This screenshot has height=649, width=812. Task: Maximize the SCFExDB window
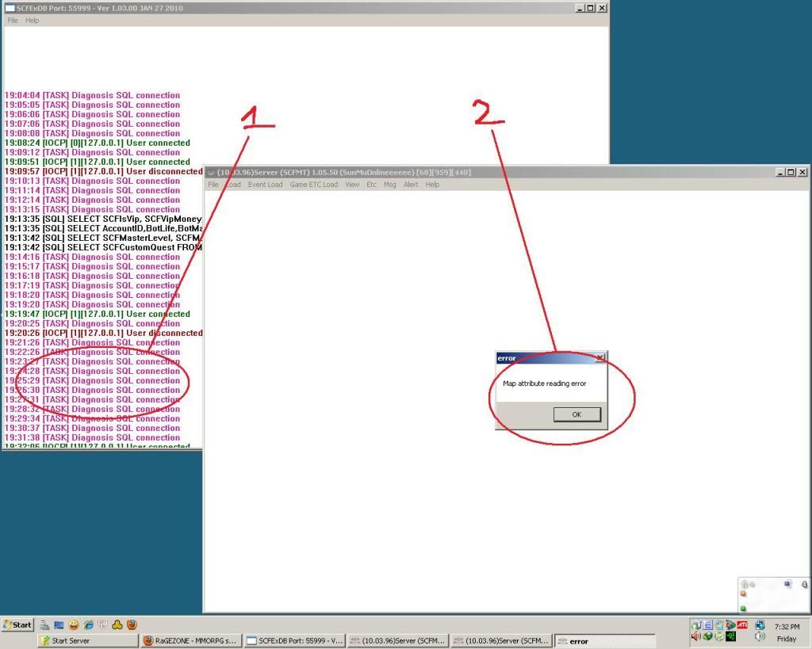click(x=590, y=8)
